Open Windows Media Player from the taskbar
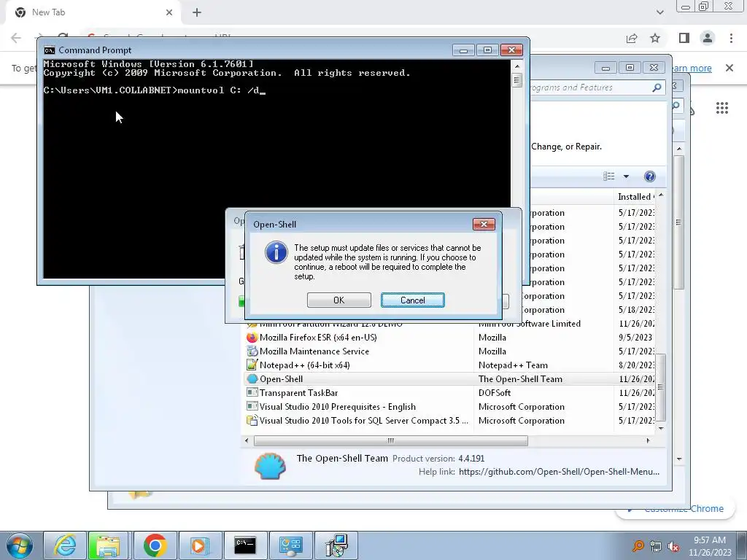The width and height of the screenshot is (747, 560). [x=199, y=545]
